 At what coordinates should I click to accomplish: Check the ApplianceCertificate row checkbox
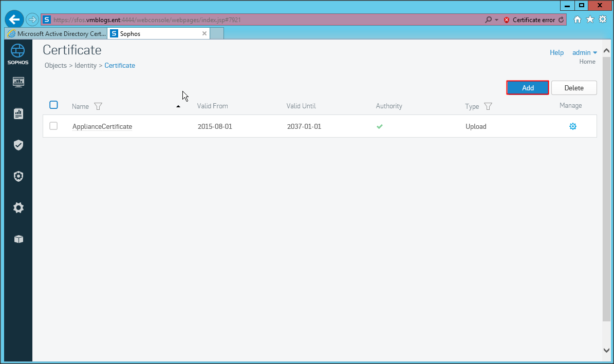point(53,126)
